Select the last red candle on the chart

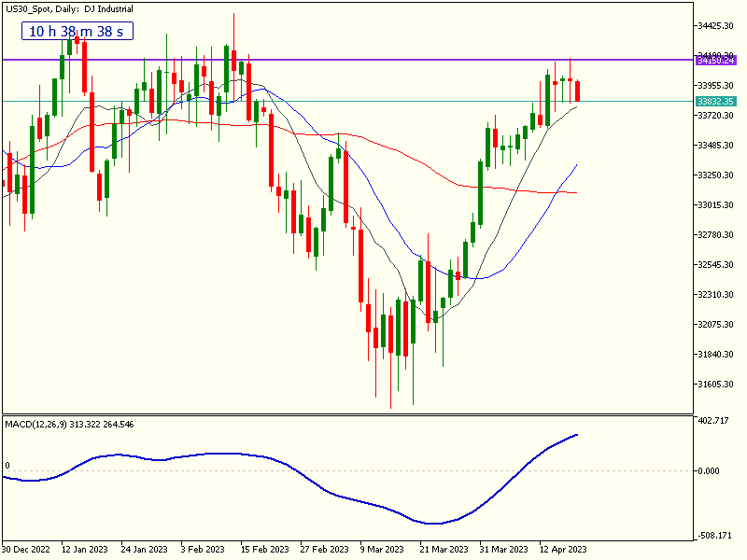click(x=579, y=91)
